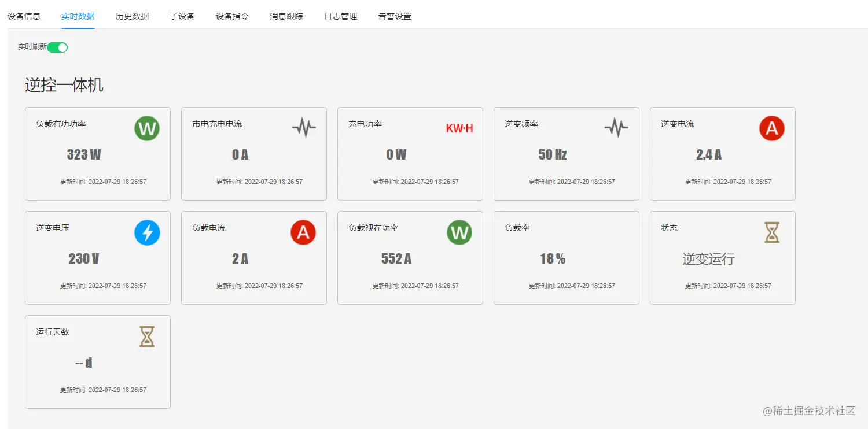Click the 2.4 A value
Viewport: 868px width, 429px height.
pos(709,154)
